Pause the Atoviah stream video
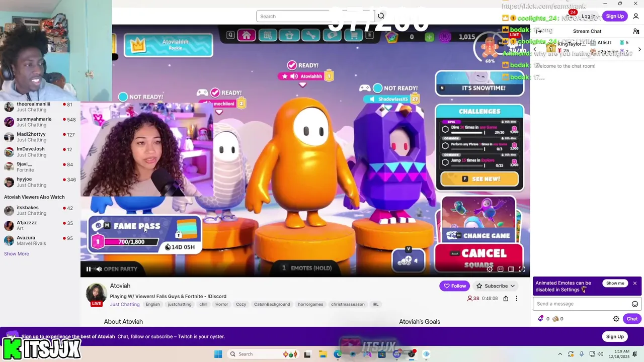644x362 pixels. click(89, 269)
